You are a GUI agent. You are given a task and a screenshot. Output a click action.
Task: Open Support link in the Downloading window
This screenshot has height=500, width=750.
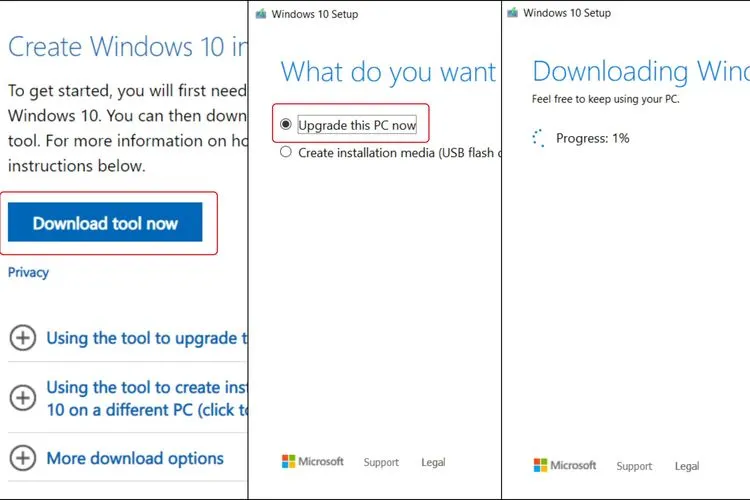tap(634, 466)
